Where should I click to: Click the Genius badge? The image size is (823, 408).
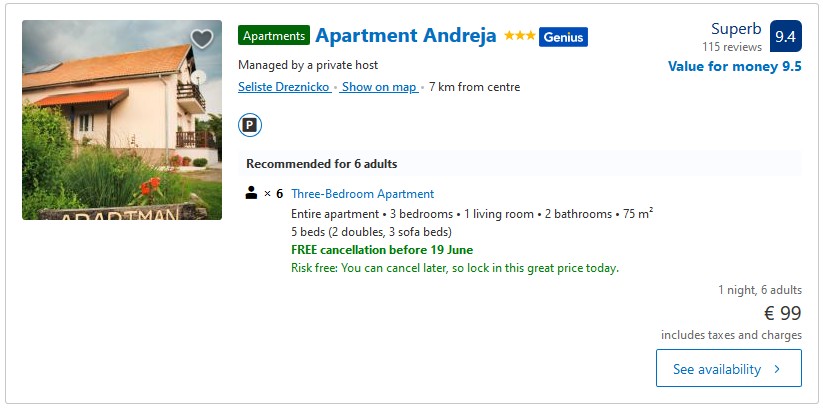pos(563,37)
